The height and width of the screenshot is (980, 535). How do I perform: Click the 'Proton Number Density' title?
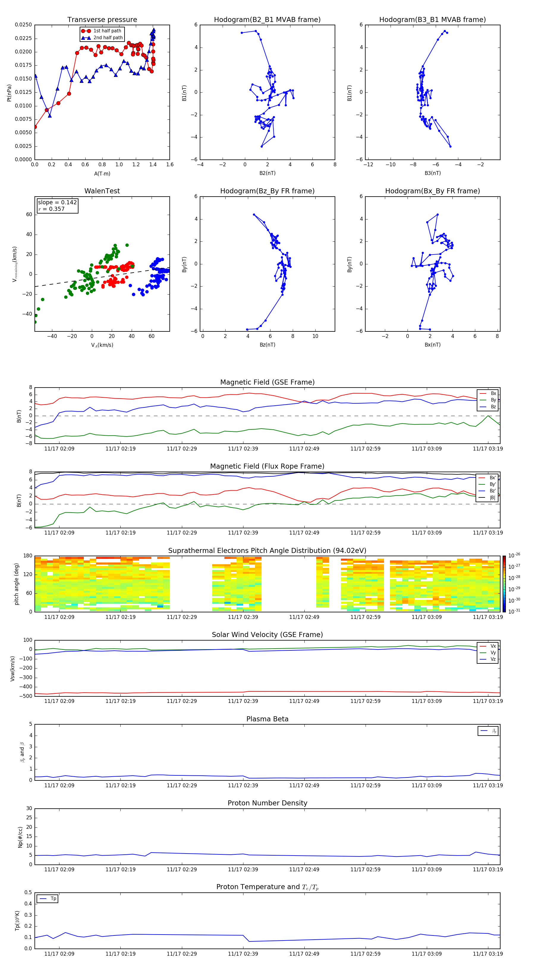267,803
